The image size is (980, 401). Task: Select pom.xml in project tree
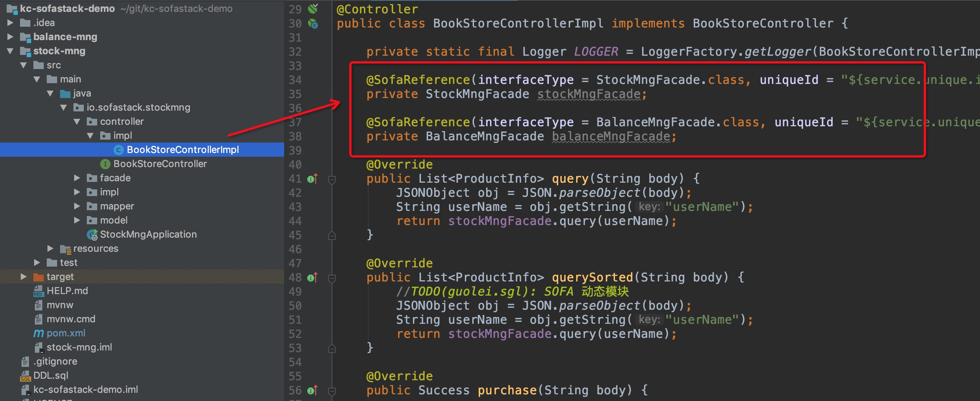pyautogui.click(x=142, y=333)
